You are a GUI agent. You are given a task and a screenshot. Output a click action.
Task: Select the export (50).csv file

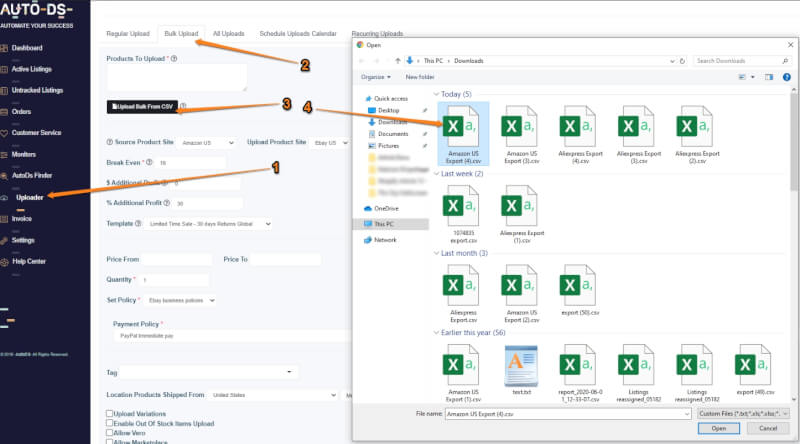580,290
